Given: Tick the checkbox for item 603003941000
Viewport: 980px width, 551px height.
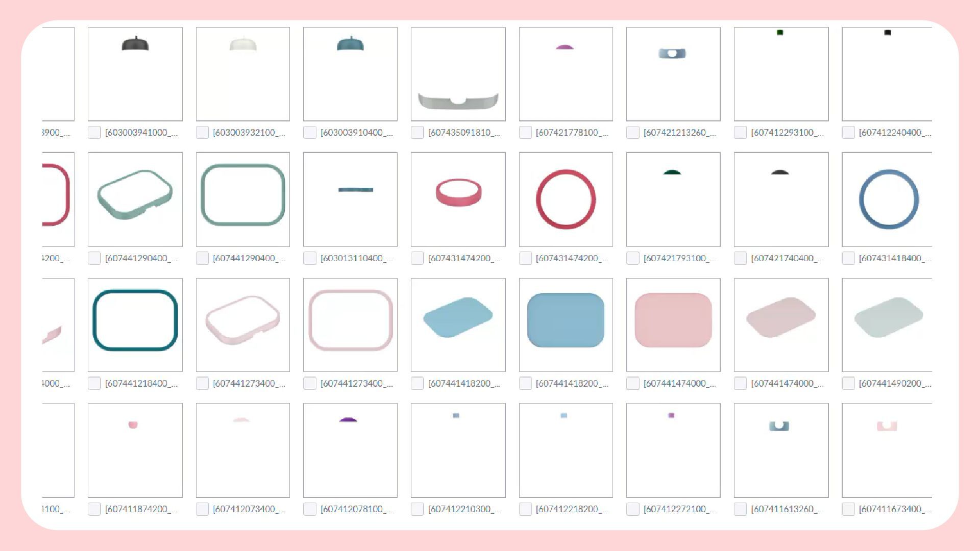Looking at the screenshot, I should [x=94, y=133].
